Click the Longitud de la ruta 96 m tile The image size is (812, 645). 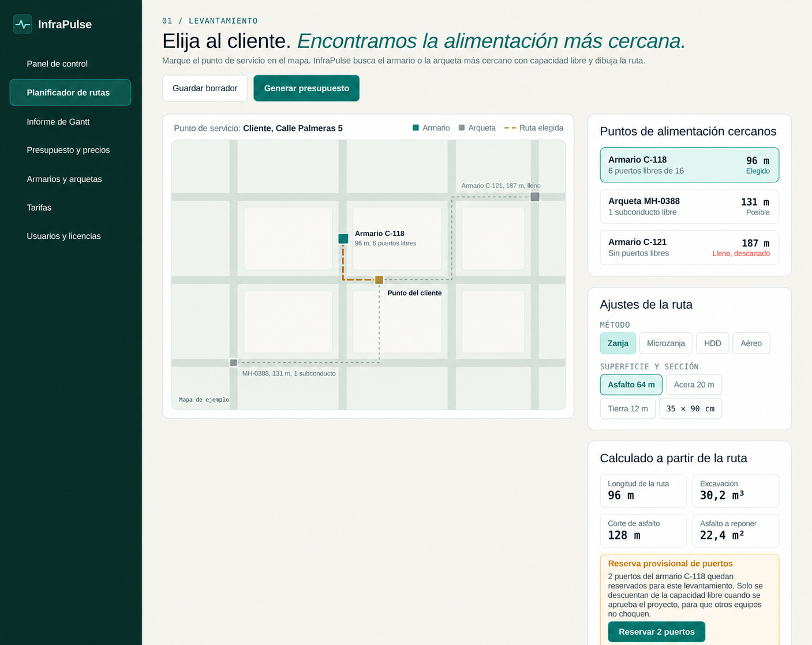tap(643, 491)
